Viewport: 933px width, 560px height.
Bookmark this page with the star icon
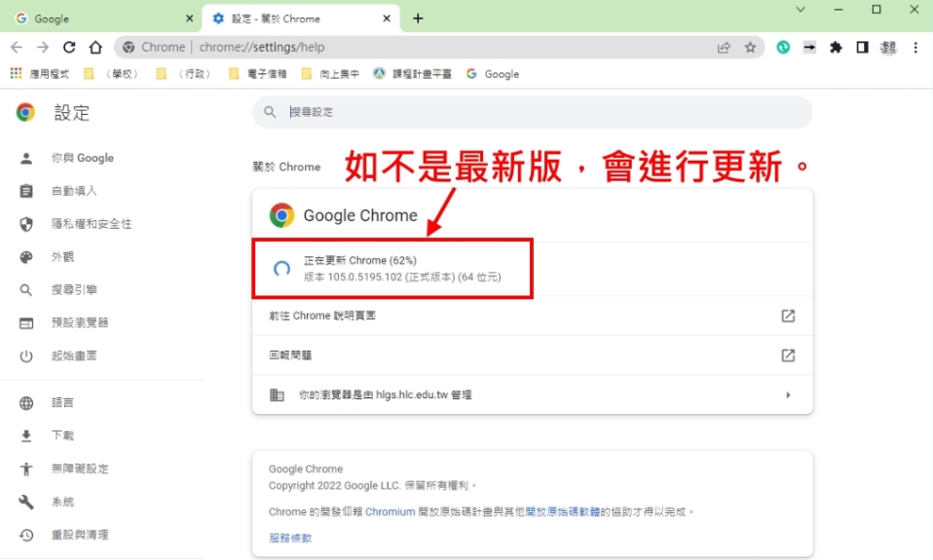(x=750, y=48)
